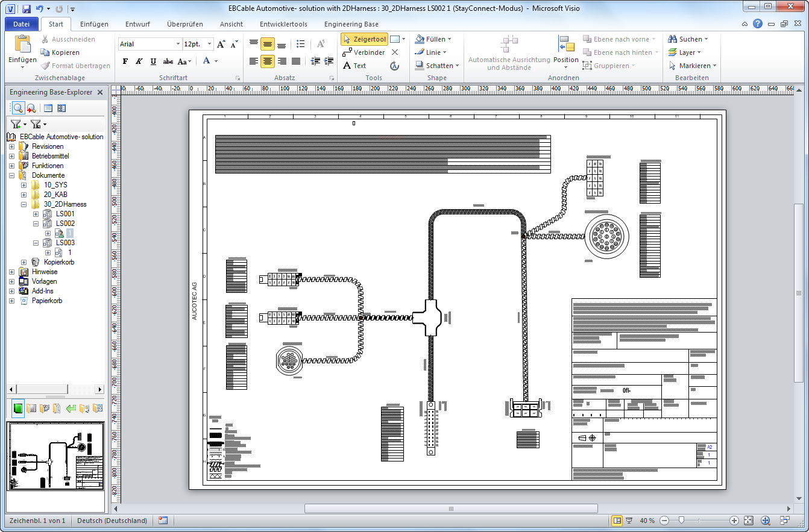Expand the Revisionen tree node
This screenshot has width=809, height=532.
pos(11,146)
